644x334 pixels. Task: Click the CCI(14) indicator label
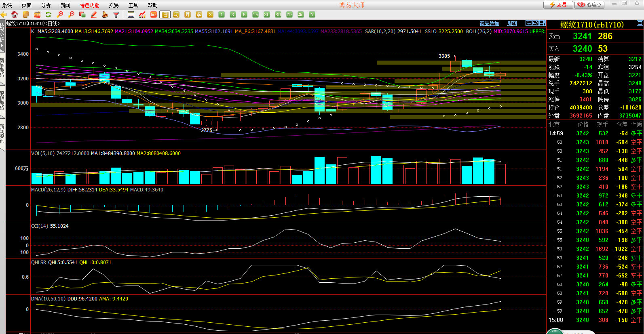coord(40,226)
